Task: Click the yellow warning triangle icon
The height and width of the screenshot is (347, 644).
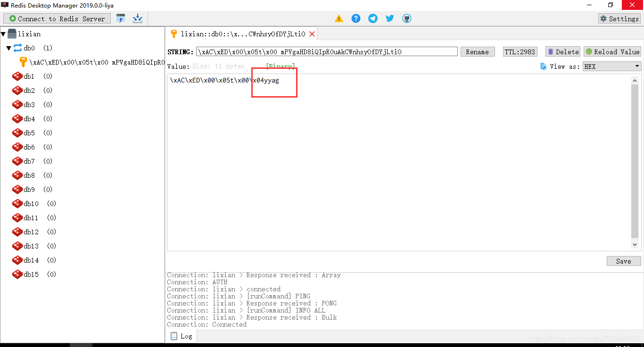Action: pyautogui.click(x=339, y=18)
